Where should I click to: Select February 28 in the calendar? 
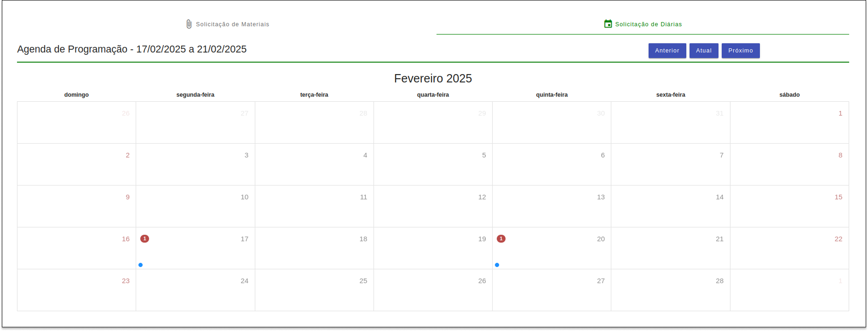(670, 290)
